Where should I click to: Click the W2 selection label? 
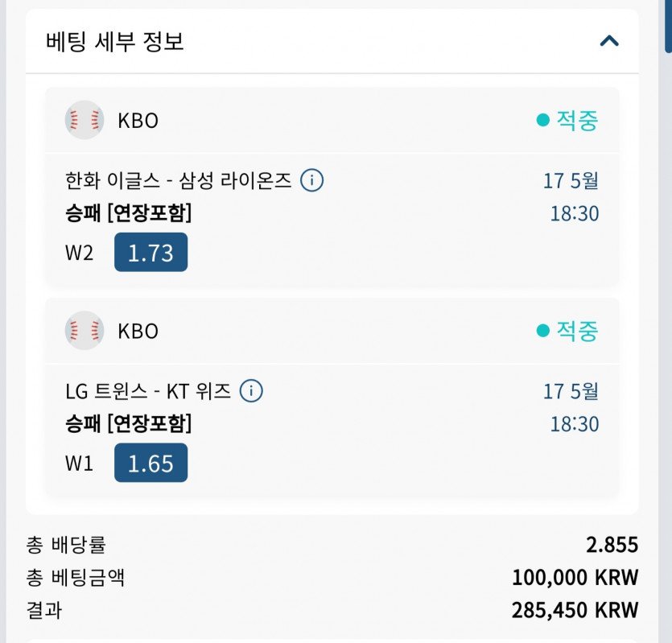click(x=79, y=253)
